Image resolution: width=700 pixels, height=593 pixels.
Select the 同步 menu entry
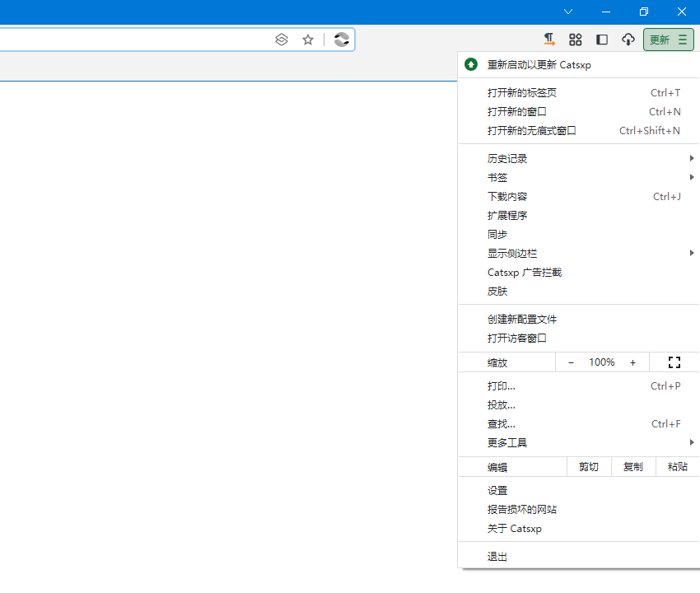tap(579, 235)
